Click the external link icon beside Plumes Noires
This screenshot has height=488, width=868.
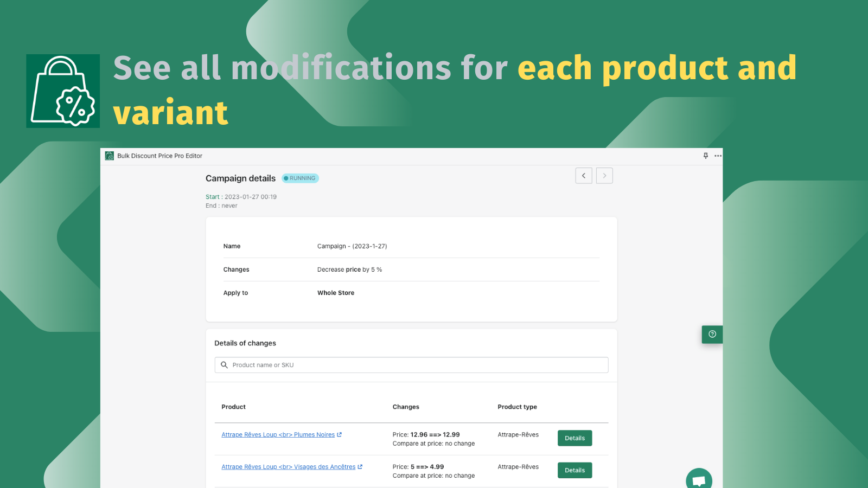[x=340, y=435]
